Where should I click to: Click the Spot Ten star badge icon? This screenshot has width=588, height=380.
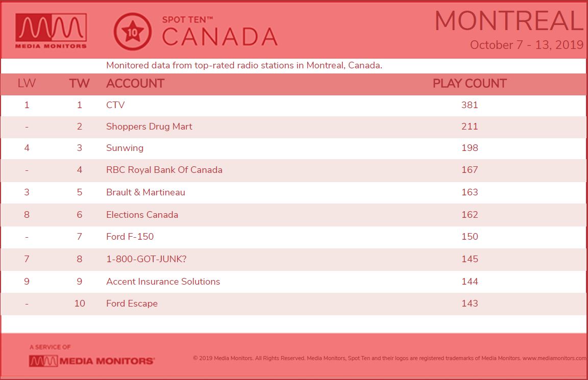click(x=132, y=32)
